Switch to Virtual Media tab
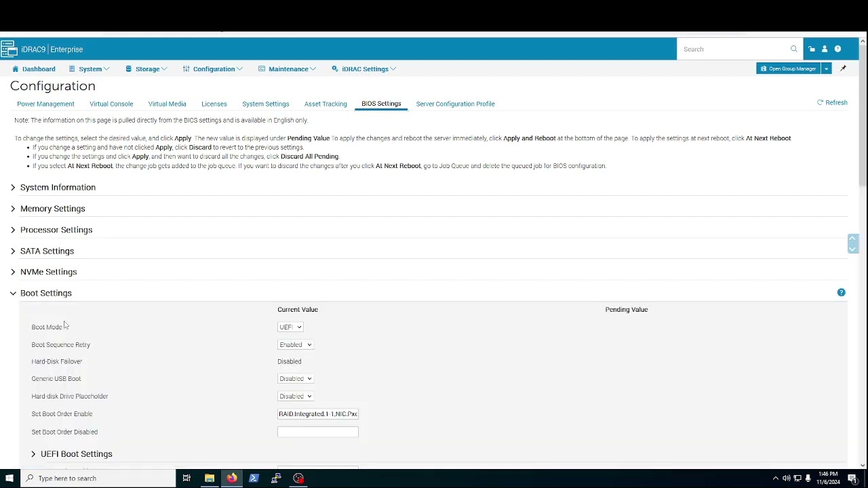The image size is (868, 488). (x=167, y=104)
